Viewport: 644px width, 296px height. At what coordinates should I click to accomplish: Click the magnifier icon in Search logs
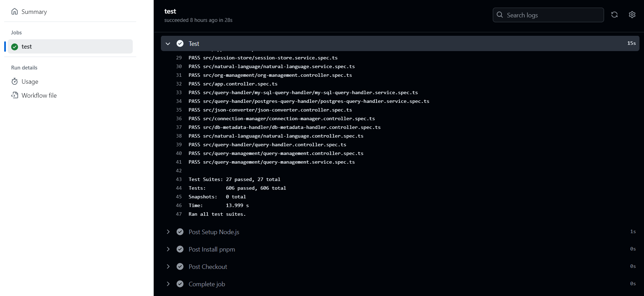pos(500,15)
